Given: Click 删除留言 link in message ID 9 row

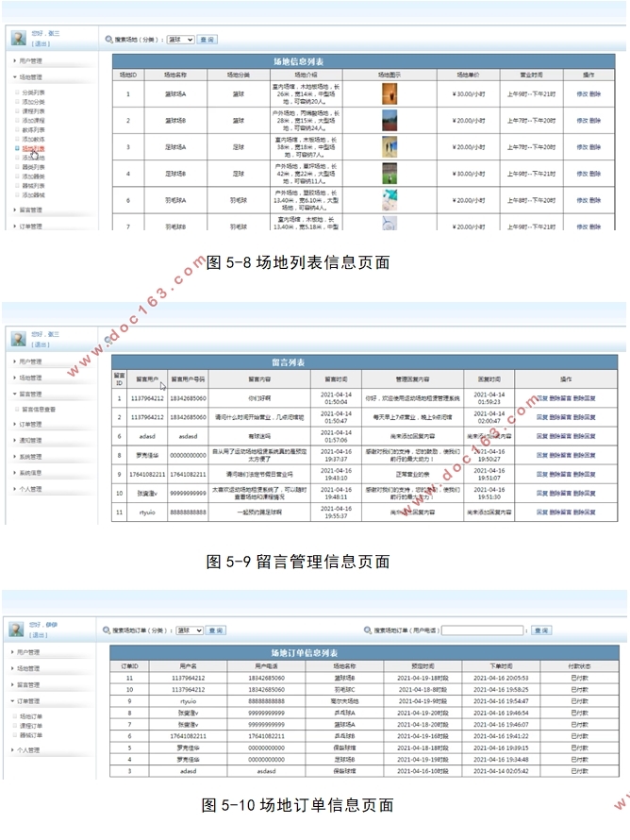Looking at the screenshot, I should click(560, 474).
